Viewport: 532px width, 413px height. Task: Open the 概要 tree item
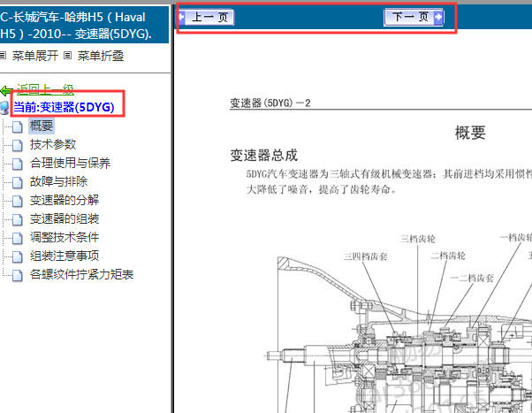coord(42,126)
